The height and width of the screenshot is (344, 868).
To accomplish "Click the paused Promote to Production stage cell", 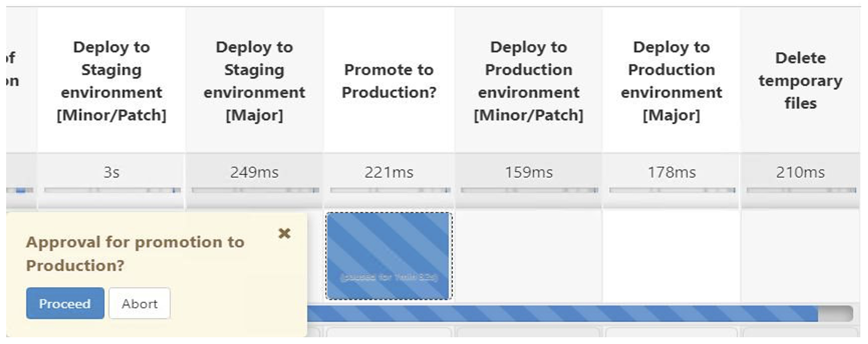I will click(x=389, y=256).
